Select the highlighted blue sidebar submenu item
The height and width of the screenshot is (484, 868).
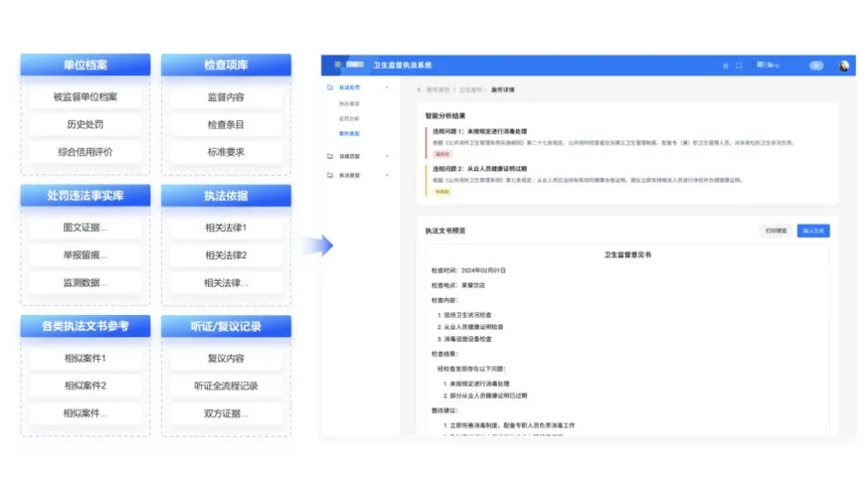pos(349,133)
